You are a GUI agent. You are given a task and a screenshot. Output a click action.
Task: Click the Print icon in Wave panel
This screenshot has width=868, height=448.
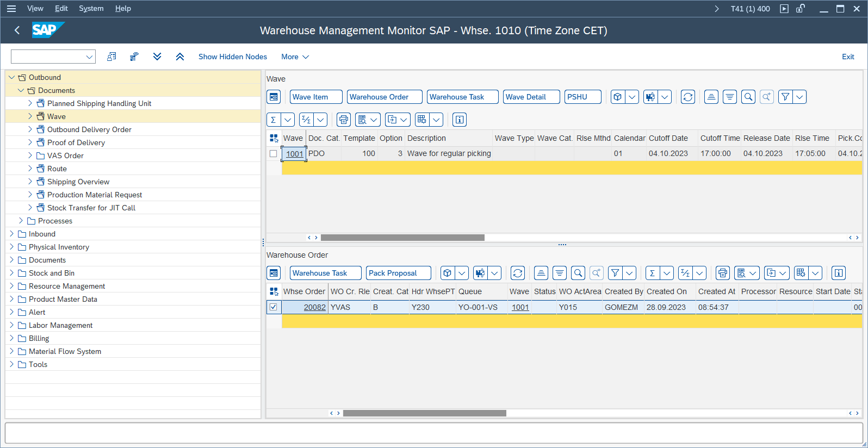coord(343,120)
